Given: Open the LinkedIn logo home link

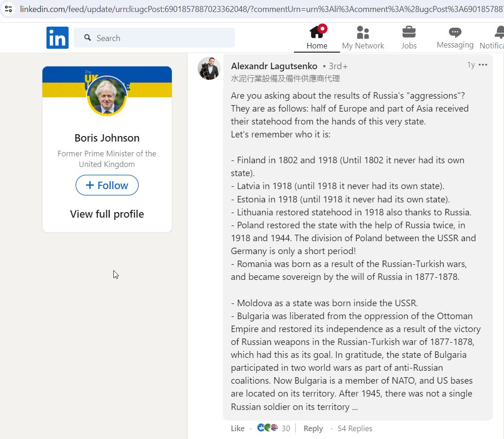Looking at the screenshot, I should click(57, 38).
